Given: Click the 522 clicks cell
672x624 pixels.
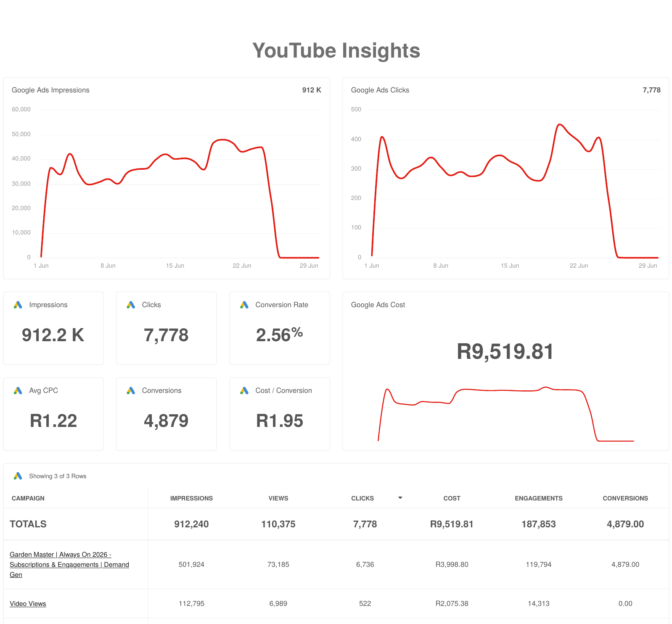Looking at the screenshot, I should (x=365, y=603).
